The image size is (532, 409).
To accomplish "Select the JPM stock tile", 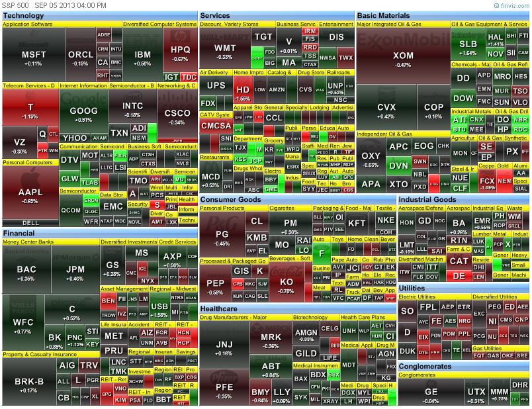I will click(75, 270).
